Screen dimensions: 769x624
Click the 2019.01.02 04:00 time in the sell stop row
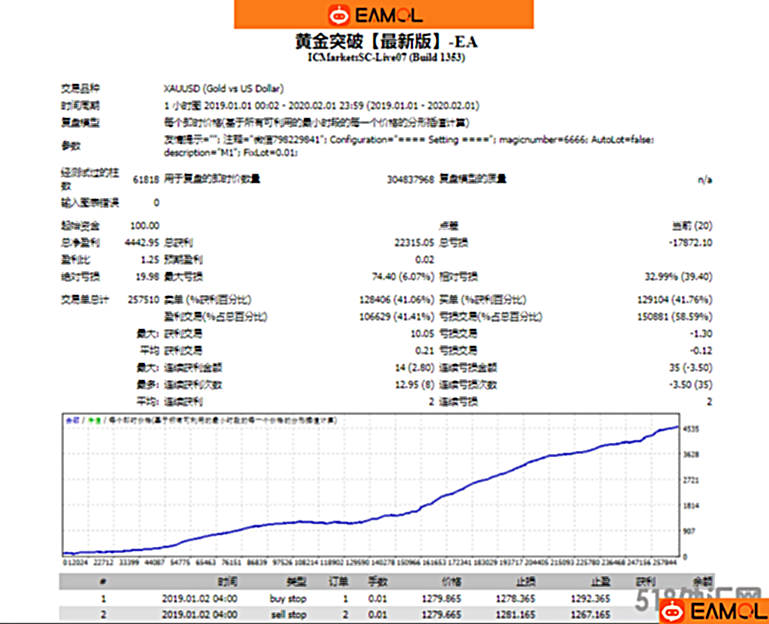click(200, 615)
